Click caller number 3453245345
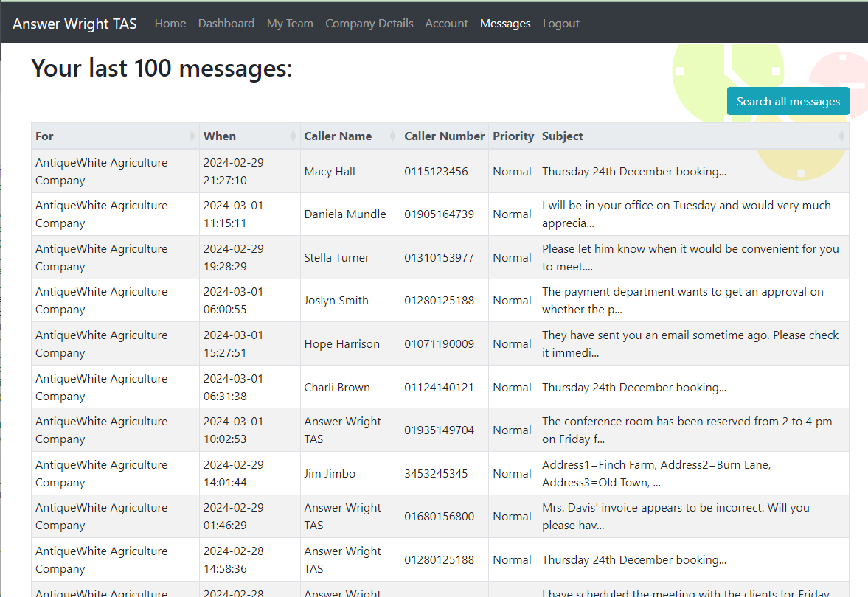The height and width of the screenshot is (597, 868). click(x=437, y=474)
